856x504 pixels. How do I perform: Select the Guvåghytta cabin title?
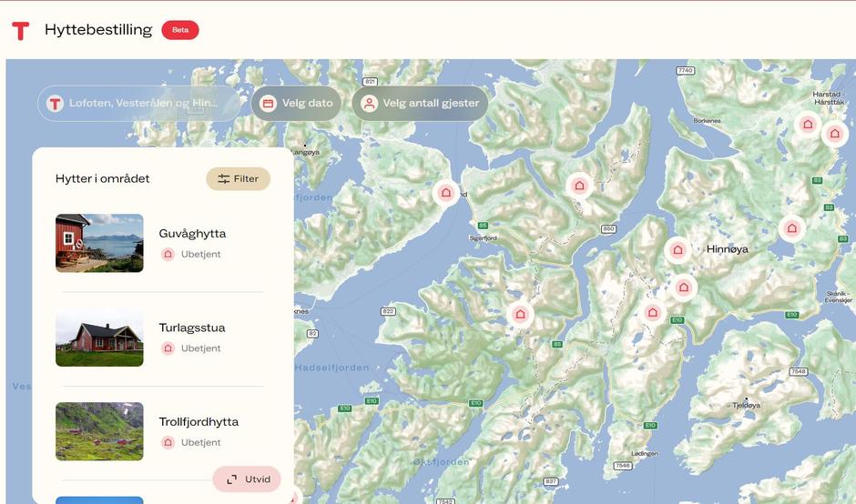(x=192, y=234)
